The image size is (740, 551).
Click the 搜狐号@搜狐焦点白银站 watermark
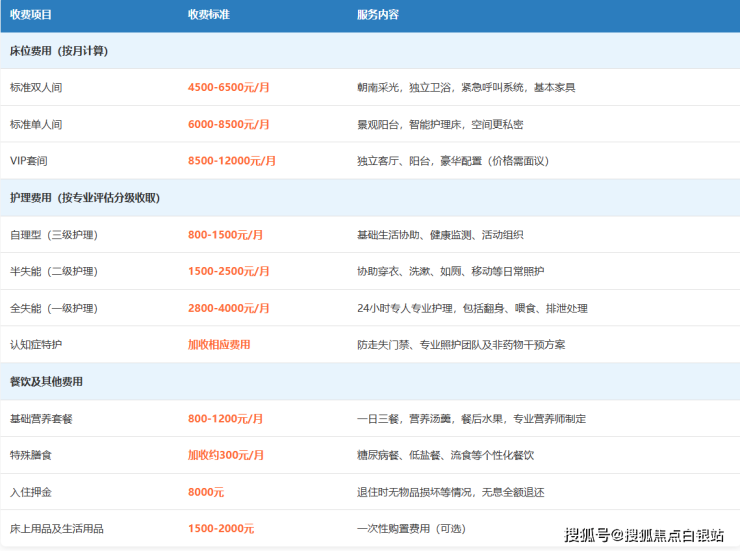tap(644, 535)
